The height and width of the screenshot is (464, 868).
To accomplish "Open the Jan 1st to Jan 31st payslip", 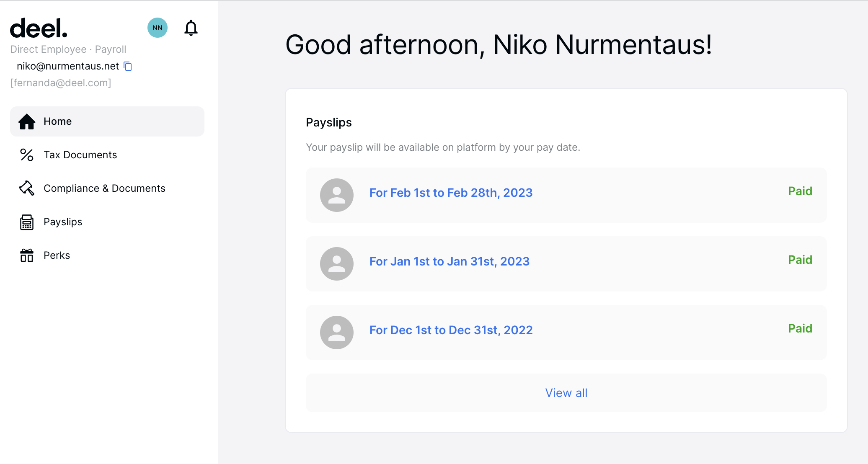I will coord(449,261).
